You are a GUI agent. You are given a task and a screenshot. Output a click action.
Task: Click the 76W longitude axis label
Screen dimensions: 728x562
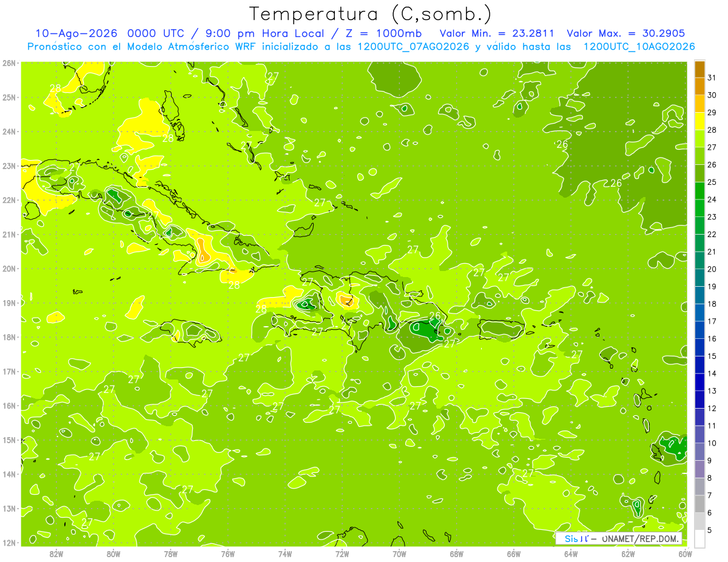[228, 554]
